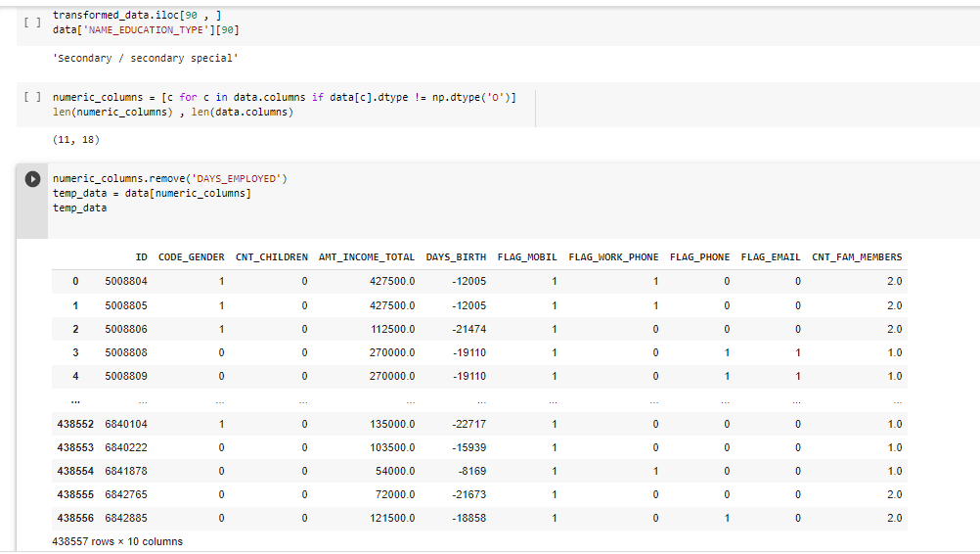Click income value 72000.0

[395, 494]
